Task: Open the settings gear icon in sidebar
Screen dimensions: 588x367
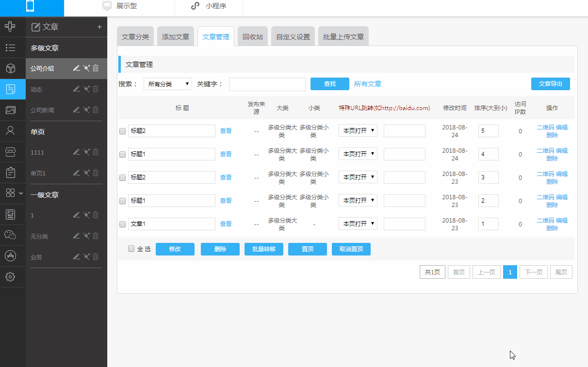Action: [x=10, y=276]
